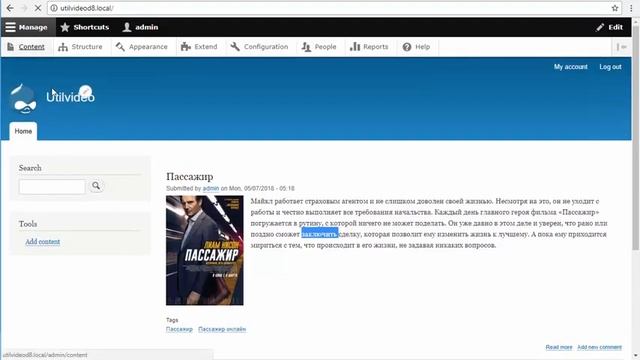Viewport: 640px width, 360px height.
Task: Open the Reports admin menu
Action: (369, 47)
